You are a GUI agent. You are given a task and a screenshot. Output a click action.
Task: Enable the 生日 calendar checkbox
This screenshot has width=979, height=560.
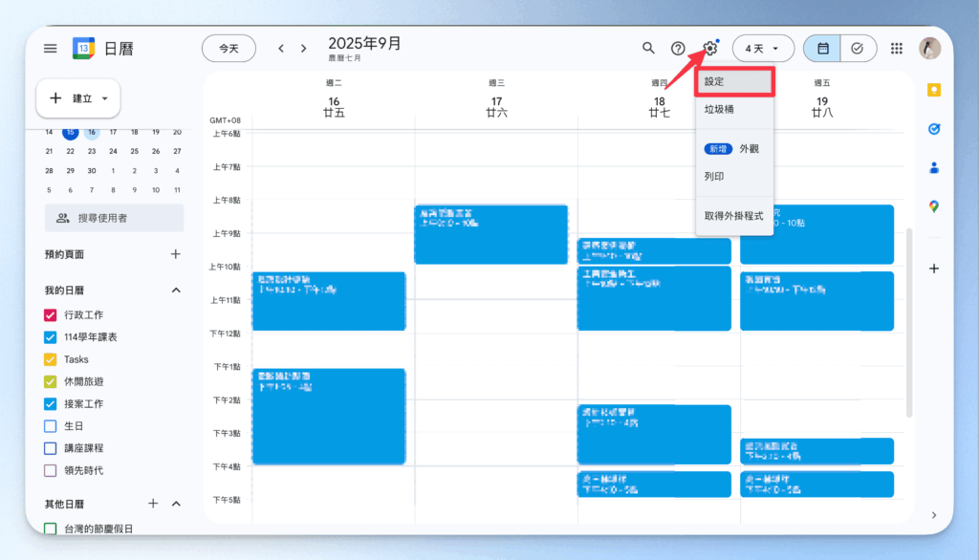pos(51,426)
